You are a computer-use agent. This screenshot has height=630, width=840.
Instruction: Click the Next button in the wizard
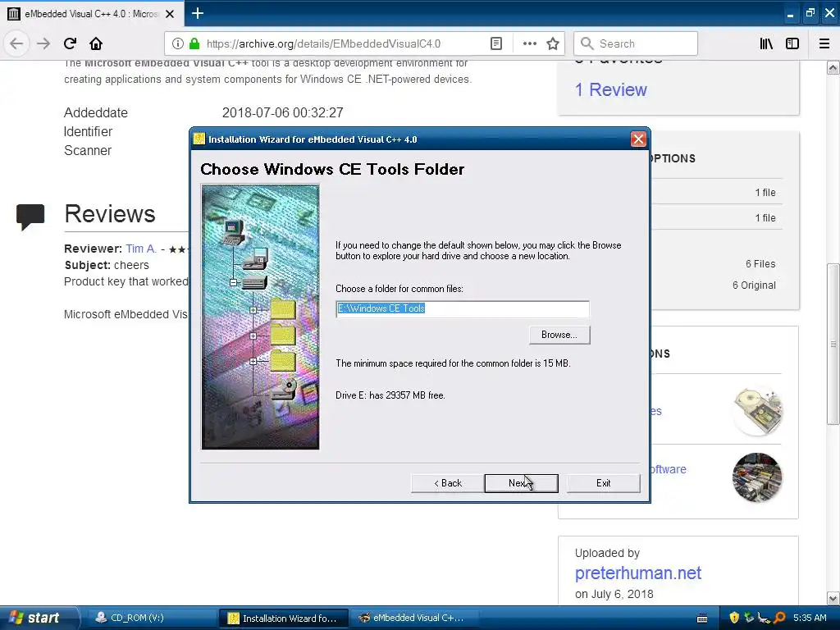[521, 483]
